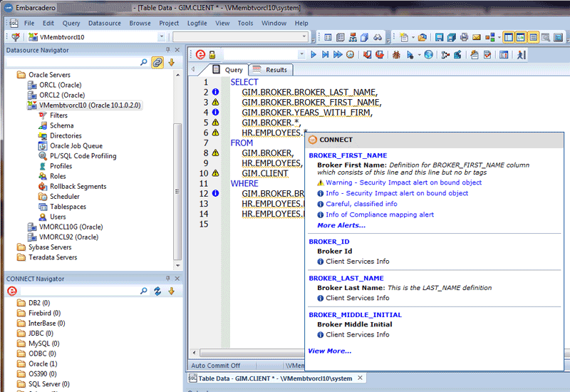Click the refresh arrows icon in CONNECT Navigator
Viewport: 570px width, 392px height.
click(157, 291)
